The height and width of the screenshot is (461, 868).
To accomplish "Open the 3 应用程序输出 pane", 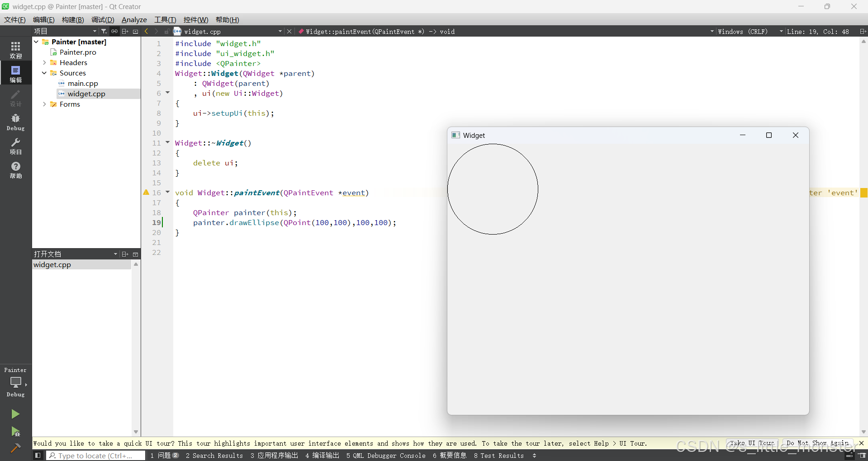I will point(275,456).
